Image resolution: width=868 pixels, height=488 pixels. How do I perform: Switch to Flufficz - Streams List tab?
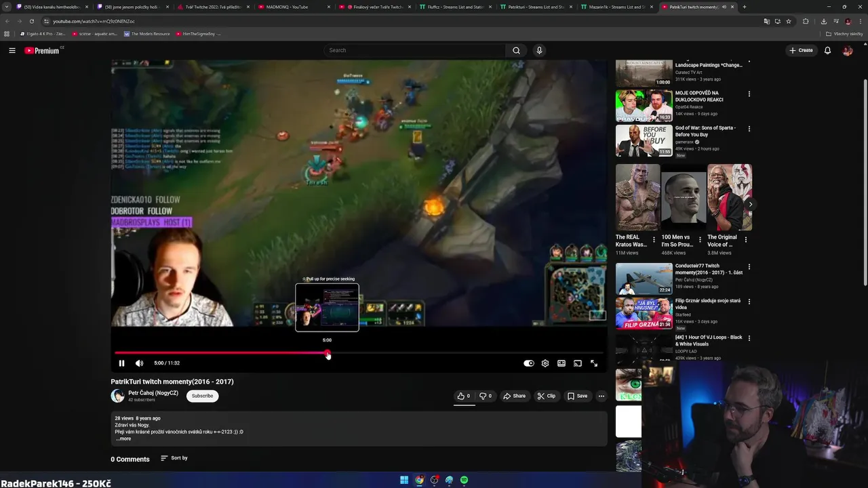(x=454, y=7)
